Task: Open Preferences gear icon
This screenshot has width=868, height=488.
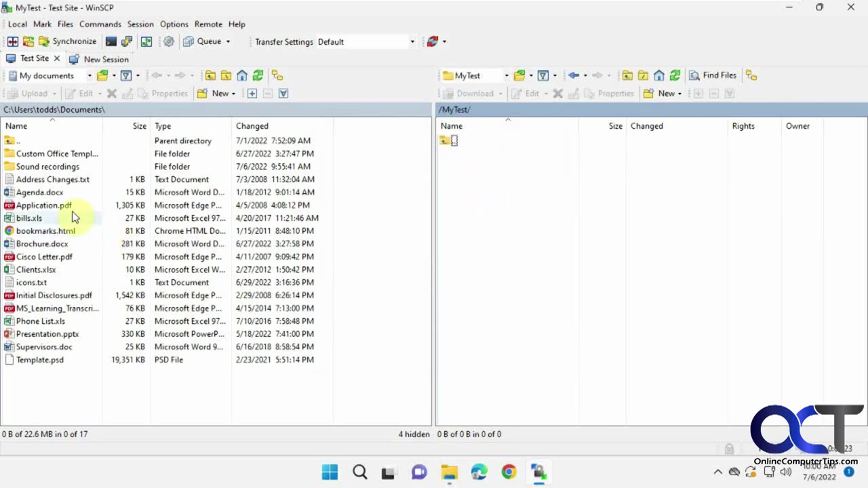Action: point(169,41)
